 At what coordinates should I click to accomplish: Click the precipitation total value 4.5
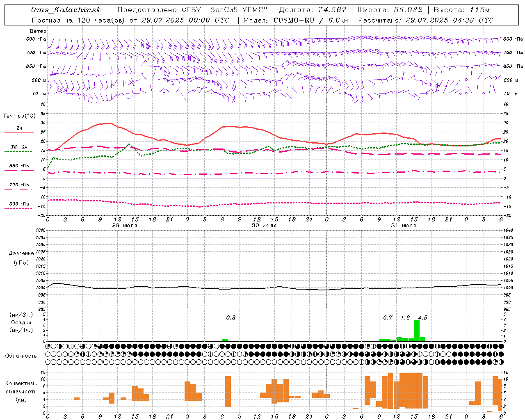[x=422, y=317]
